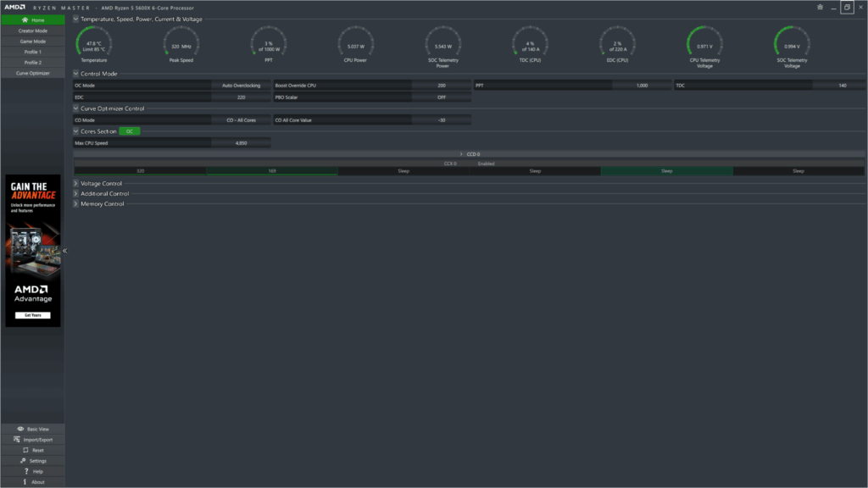Screen dimensions: 868x488
Task: Click the SOC Telemetry Voltage gauge 0.994 V
Action: click(792, 47)
